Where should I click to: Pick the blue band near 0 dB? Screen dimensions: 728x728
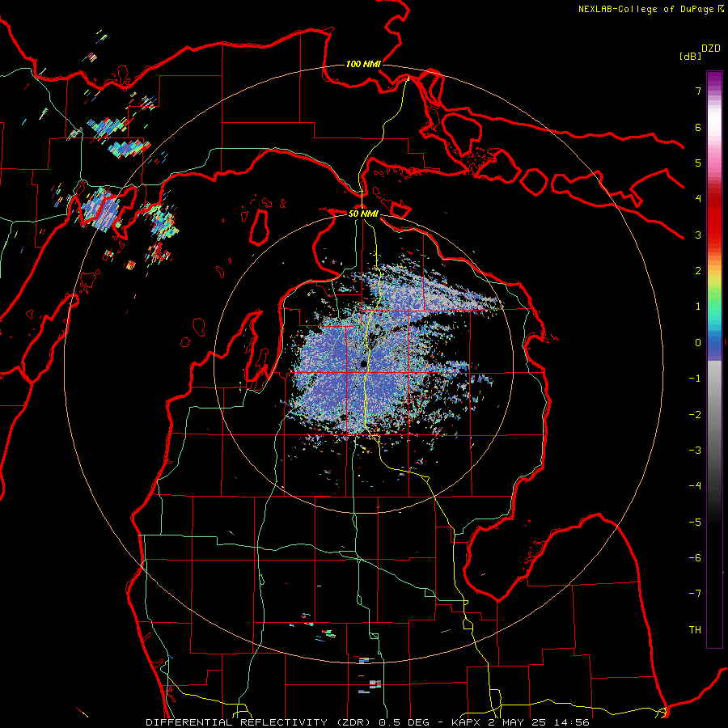click(714, 344)
